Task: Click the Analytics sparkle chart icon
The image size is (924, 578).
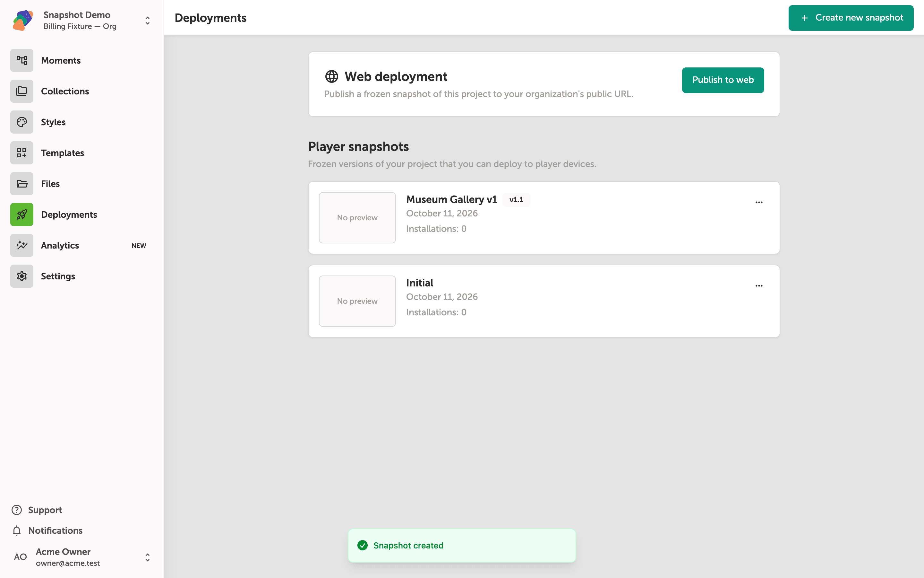Action: tap(22, 245)
